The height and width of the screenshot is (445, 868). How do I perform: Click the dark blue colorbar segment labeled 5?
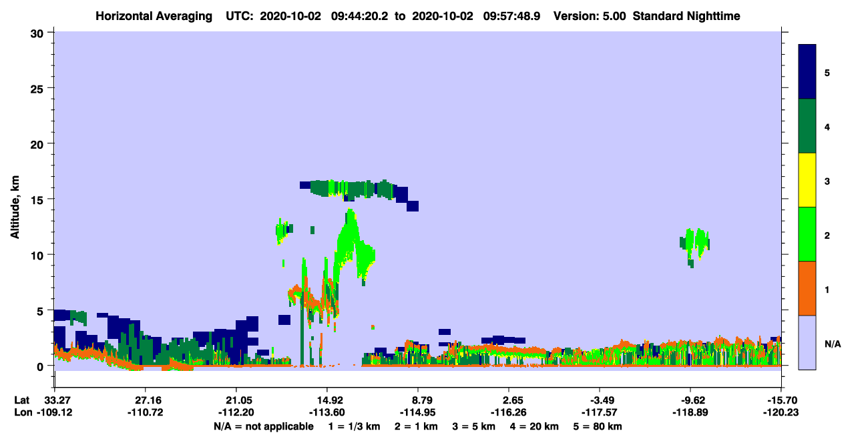807,71
